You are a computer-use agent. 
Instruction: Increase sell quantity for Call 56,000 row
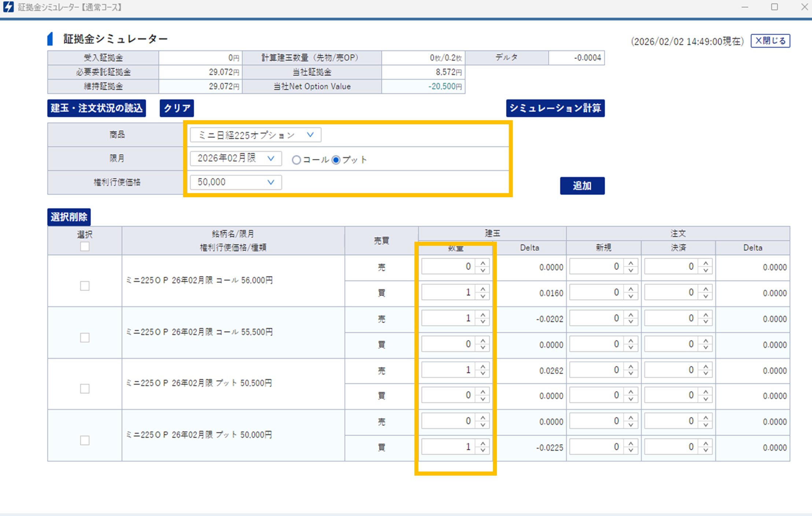coord(483,263)
